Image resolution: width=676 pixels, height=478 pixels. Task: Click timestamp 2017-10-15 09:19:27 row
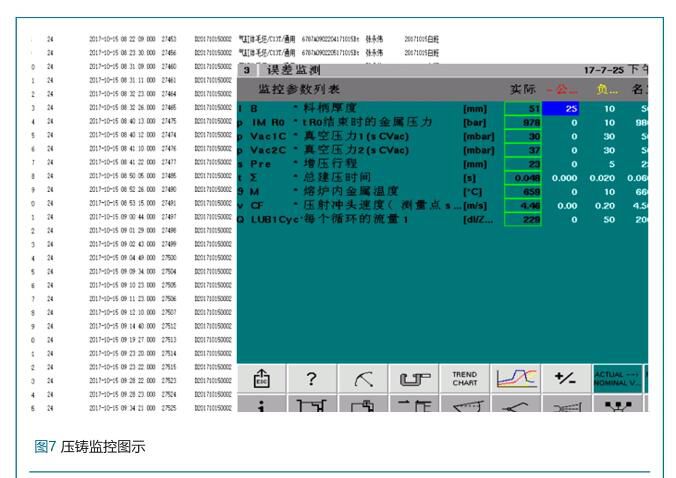(x=122, y=340)
